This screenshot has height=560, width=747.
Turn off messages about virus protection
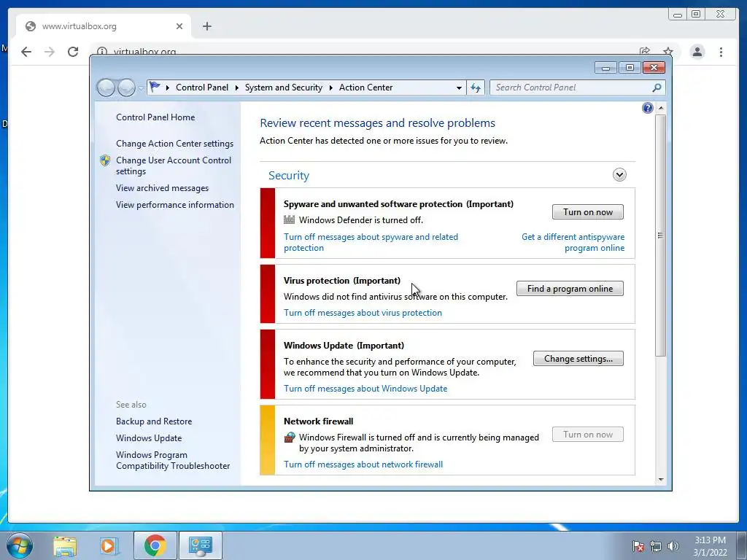pos(363,313)
